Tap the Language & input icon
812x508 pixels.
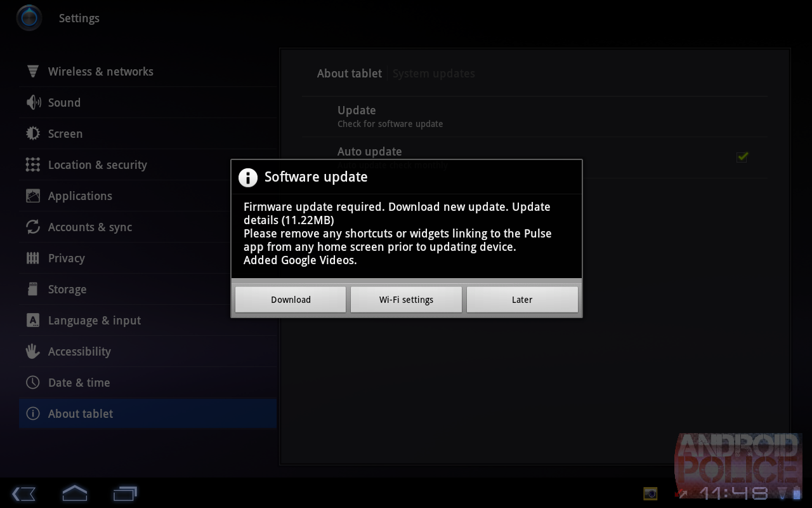[x=33, y=320]
